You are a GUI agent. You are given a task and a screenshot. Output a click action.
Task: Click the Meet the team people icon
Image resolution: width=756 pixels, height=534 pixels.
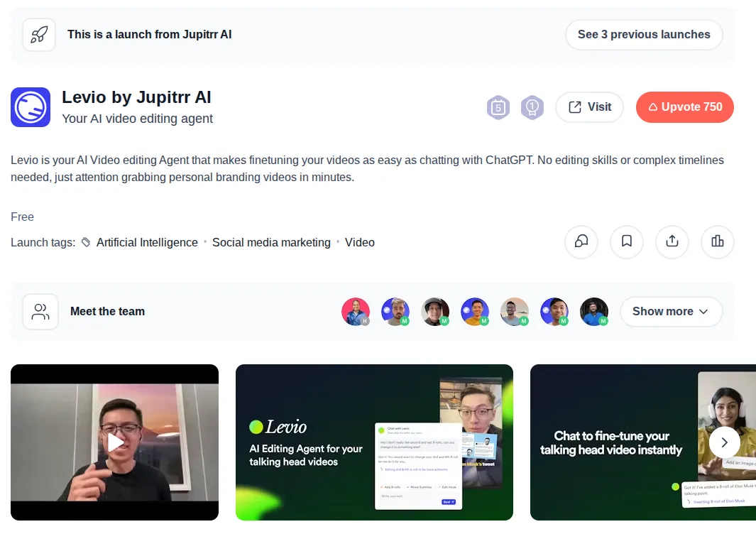(40, 311)
